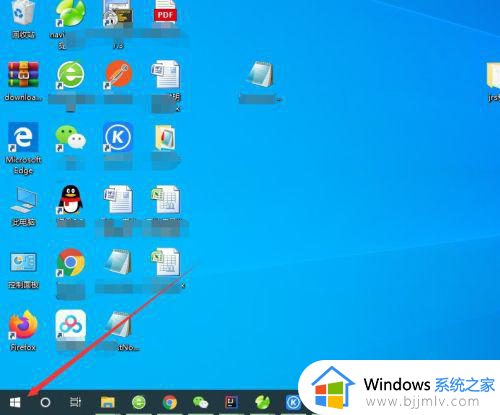Select the Control Panel desktop icon

point(23,262)
